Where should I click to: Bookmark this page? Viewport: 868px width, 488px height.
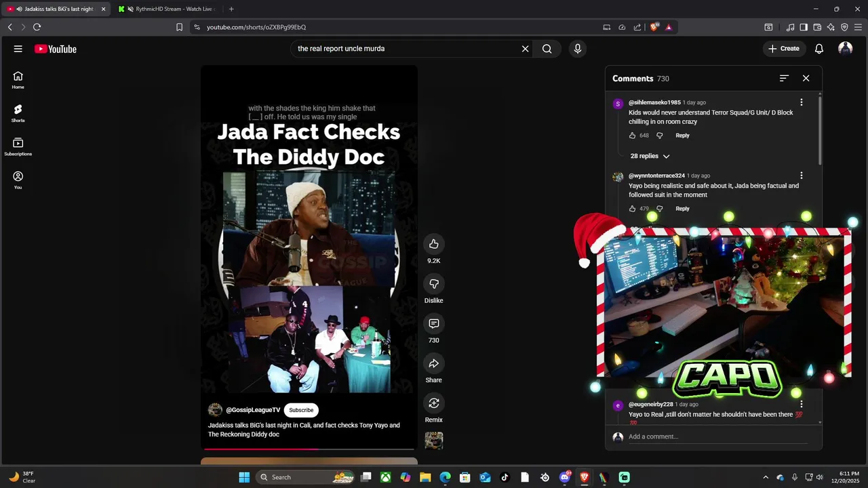click(x=179, y=27)
